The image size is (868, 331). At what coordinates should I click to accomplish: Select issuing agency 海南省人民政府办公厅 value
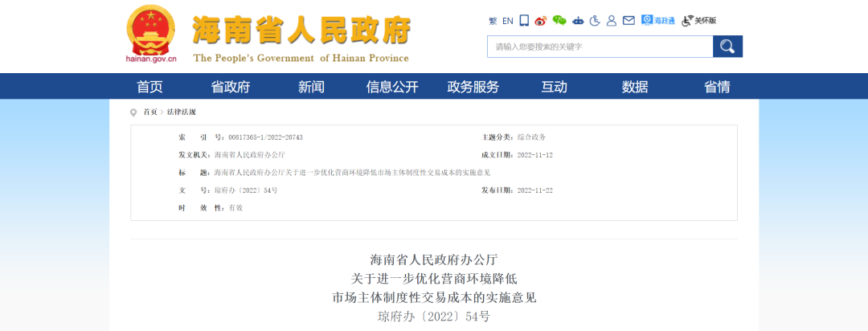pos(250,155)
